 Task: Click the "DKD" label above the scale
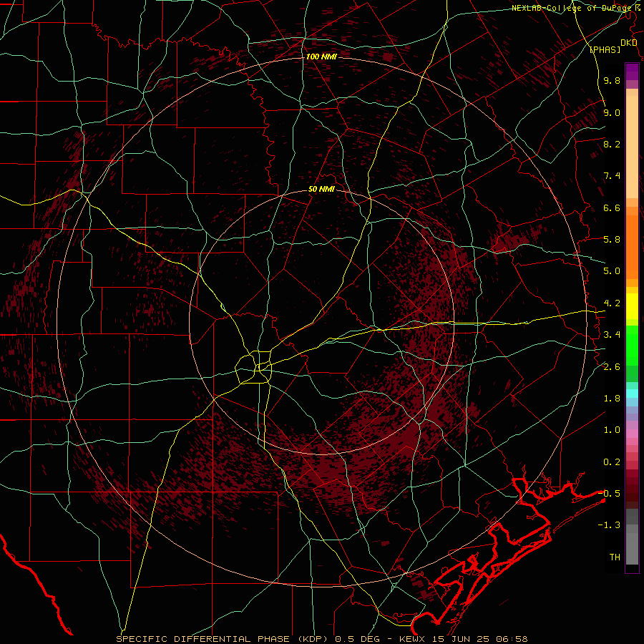(x=628, y=43)
